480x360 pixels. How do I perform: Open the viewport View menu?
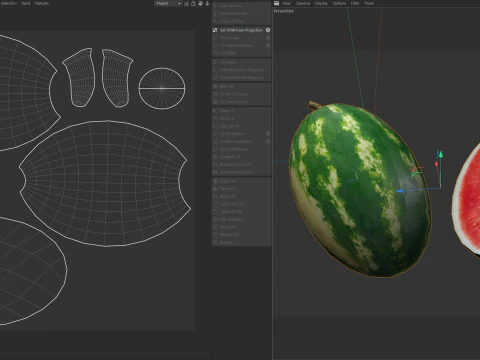point(287,3)
